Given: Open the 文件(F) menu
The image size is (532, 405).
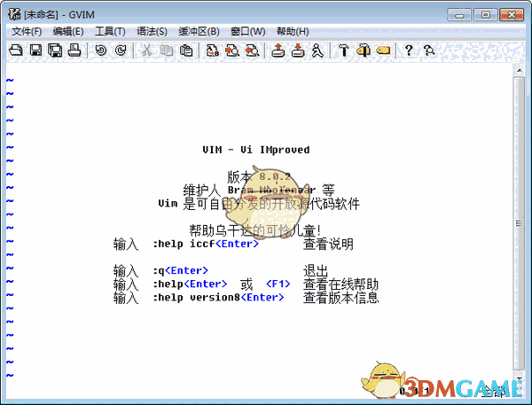Looking at the screenshot, I should (x=27, y=32).
